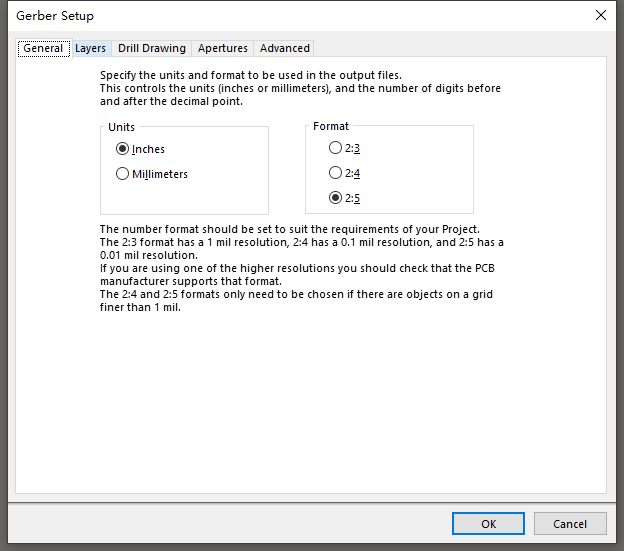Choose the 2:4 format option
Viewport: 624px width, 551px height.
pos(344,173)
